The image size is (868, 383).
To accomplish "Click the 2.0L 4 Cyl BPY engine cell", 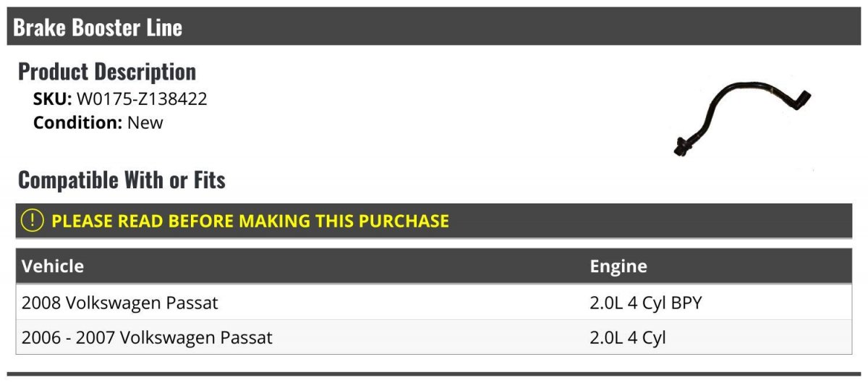I will pyautogui.click(x=646, y=303).
